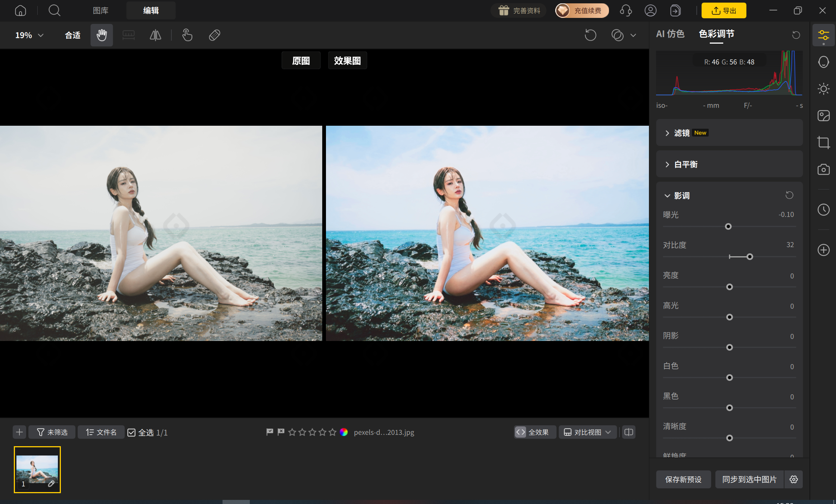Screen dimensions: 836x504
Task: Toggle the 全效果 view button
Action: (535, 432)
